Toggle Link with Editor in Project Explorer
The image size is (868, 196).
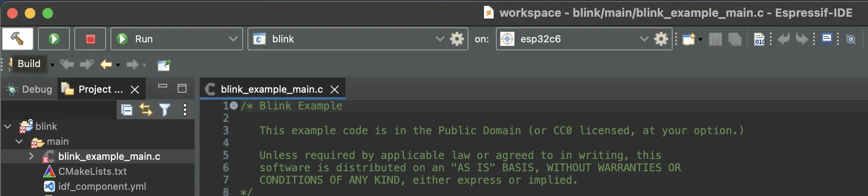(x=145, y=109)
